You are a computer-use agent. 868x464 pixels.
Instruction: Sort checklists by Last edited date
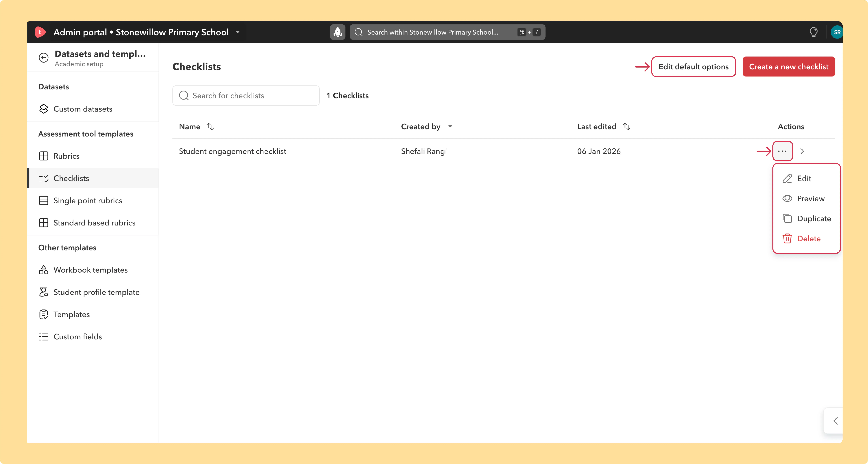tap(626, 127)
